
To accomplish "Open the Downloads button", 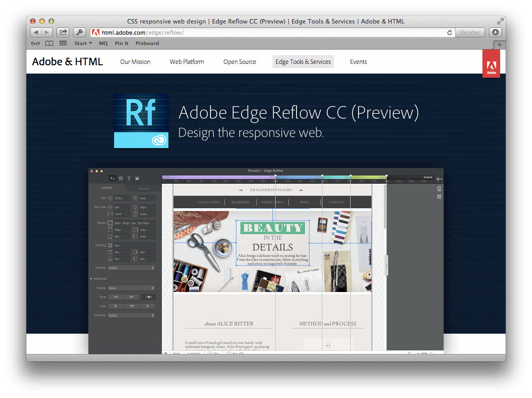I will tap(495, 32).
